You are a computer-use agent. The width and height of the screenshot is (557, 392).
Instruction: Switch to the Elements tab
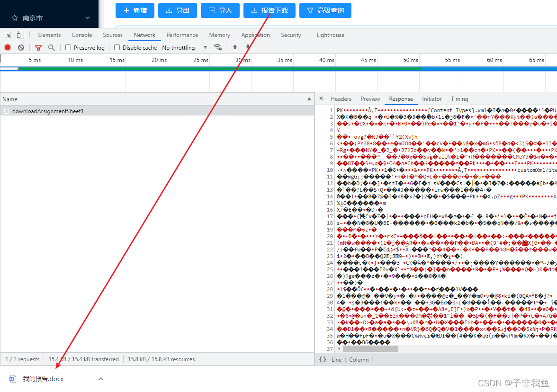tap(49, 35)
